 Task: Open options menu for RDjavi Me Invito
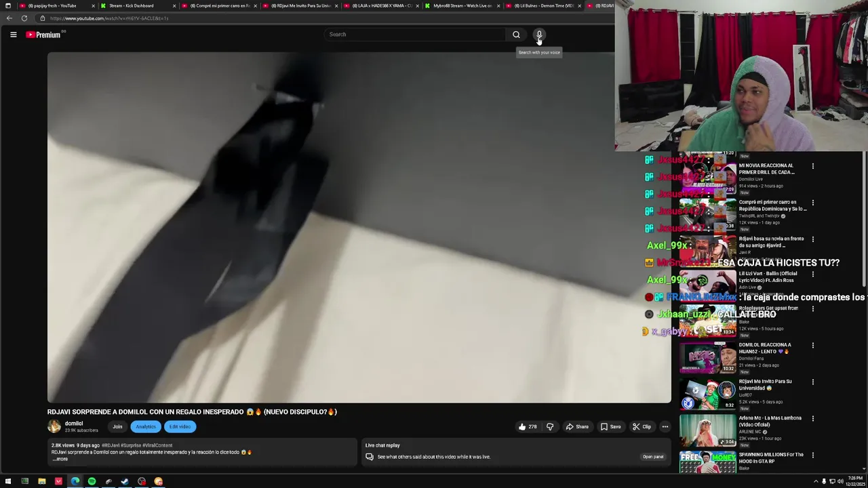[x=813, y=382]
